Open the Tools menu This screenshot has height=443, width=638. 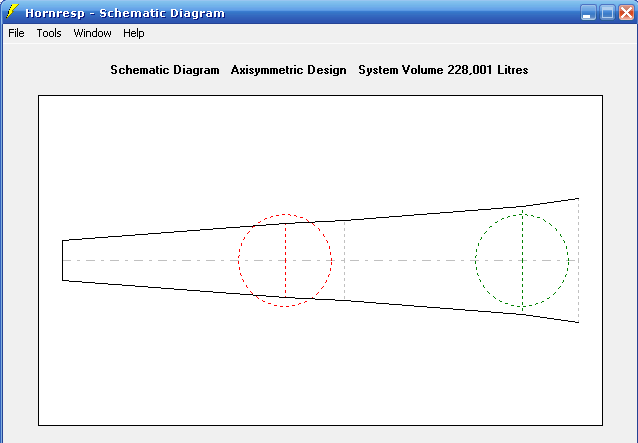[x=49, y=33]
